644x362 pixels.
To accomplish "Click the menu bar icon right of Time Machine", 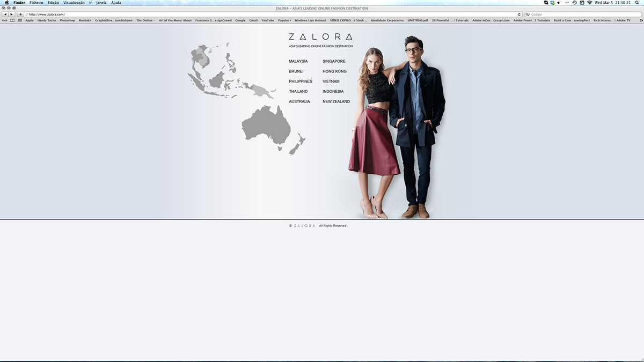I will pos(582,3).
